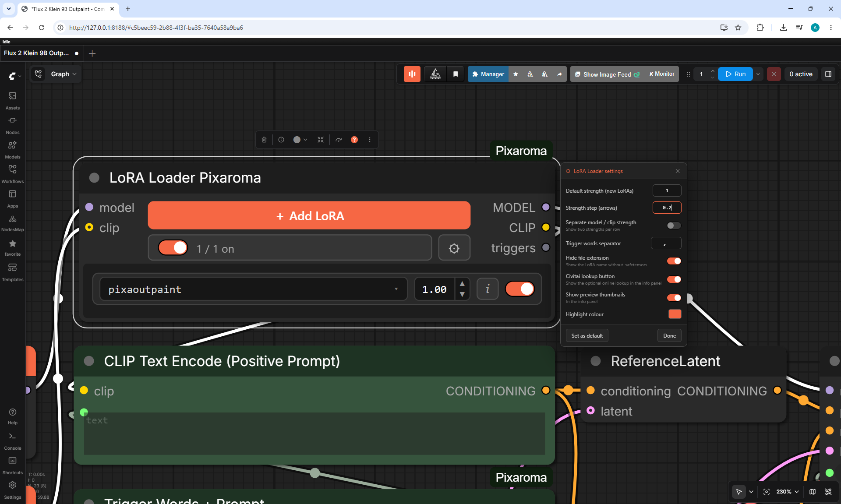
Task: Open more options in the selection toolbar
Action: point(370,140)
